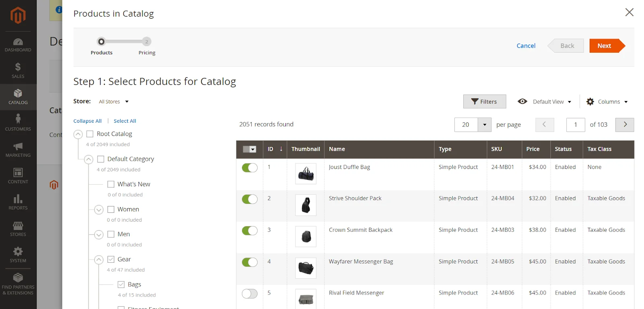Uncheck the Bags category checkbox
The width and height of the screenshot is (644, 309).
121,284
